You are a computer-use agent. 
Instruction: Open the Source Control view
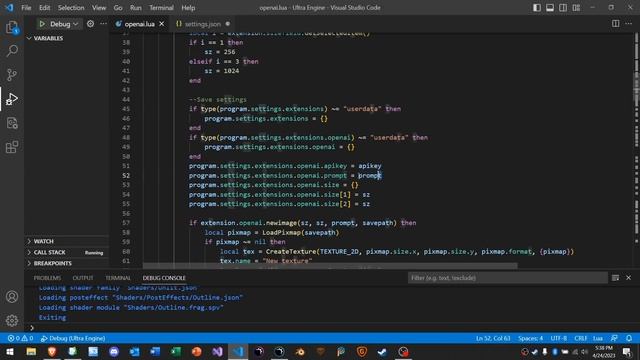pos(12,75)
